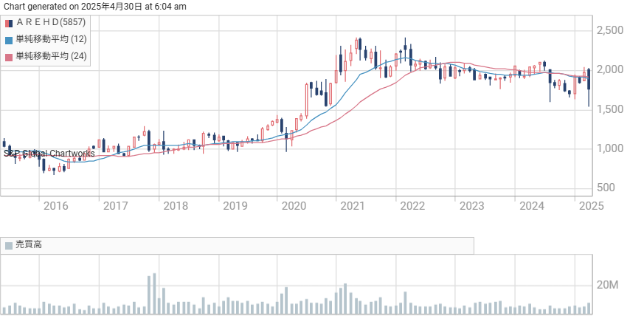Click the pink swatch for moving average 24
Image resolution: width=644 pixels, height=319 pixels.
pyautogui.click(x=9, y=57)
